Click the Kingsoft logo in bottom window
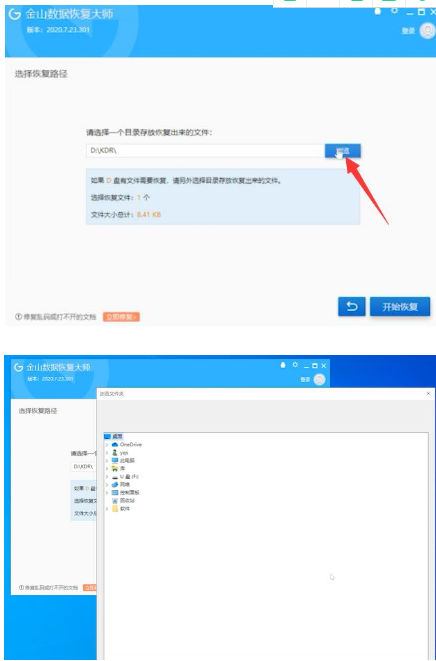 (18, 367)
